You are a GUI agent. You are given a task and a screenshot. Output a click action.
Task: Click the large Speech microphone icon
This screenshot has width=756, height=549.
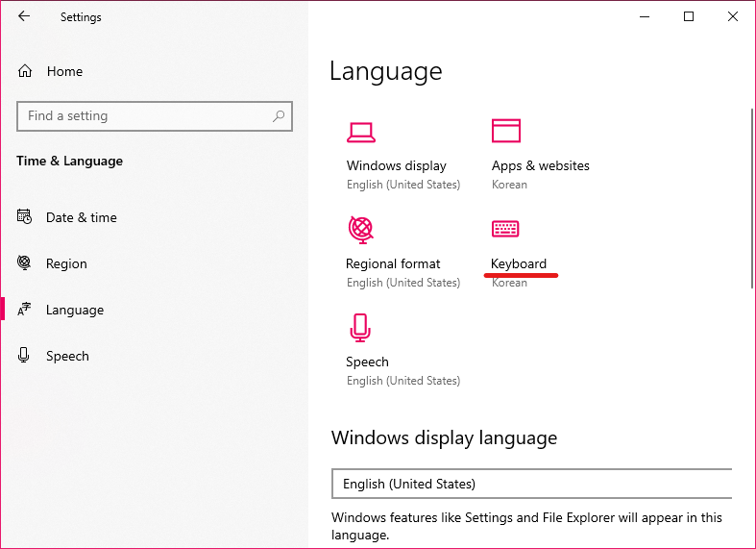(x=360, y=328)
